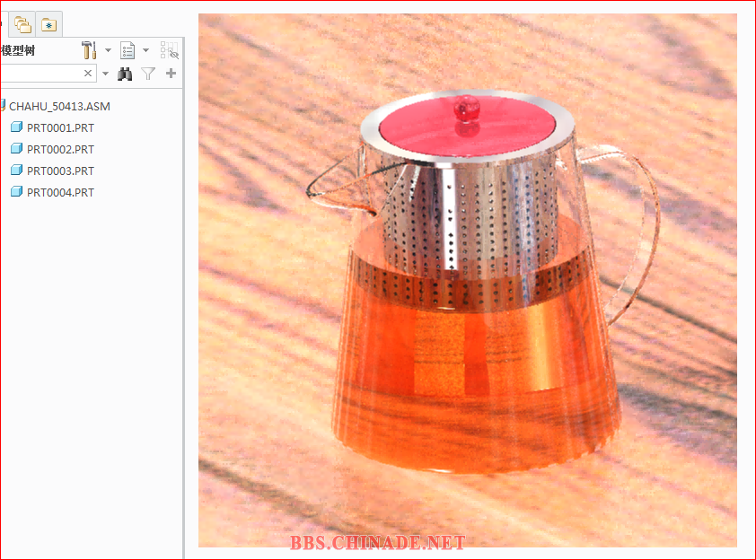Click the PRT0002.PRT part icon
Image resolution: width=756 pixels, height=560 pixels.
pos(16,148)
